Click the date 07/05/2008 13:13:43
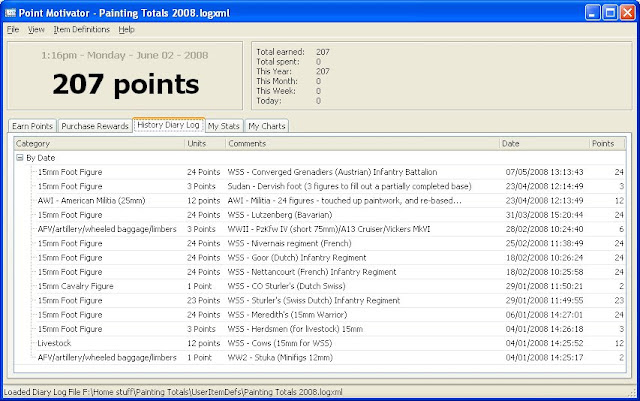Screen dimensions: 640x401 [x=544, y=172]
